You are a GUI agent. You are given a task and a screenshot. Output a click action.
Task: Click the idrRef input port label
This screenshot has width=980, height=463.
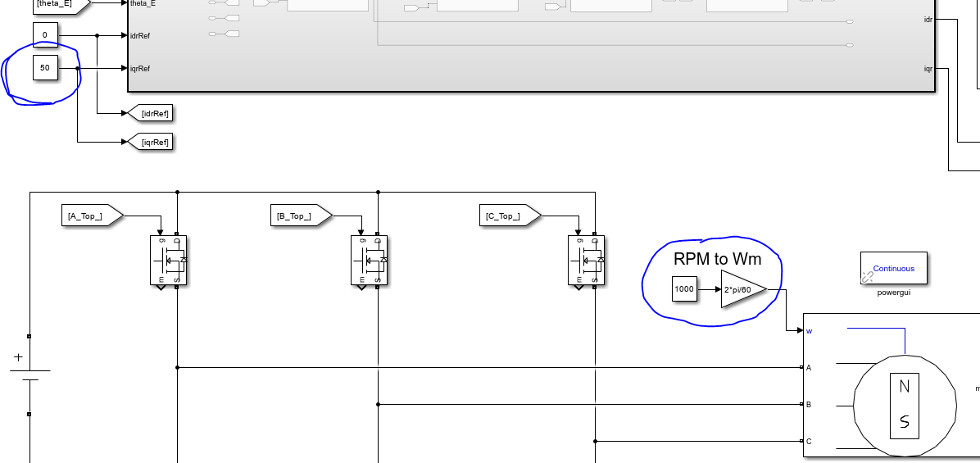[x=140, y=35]
